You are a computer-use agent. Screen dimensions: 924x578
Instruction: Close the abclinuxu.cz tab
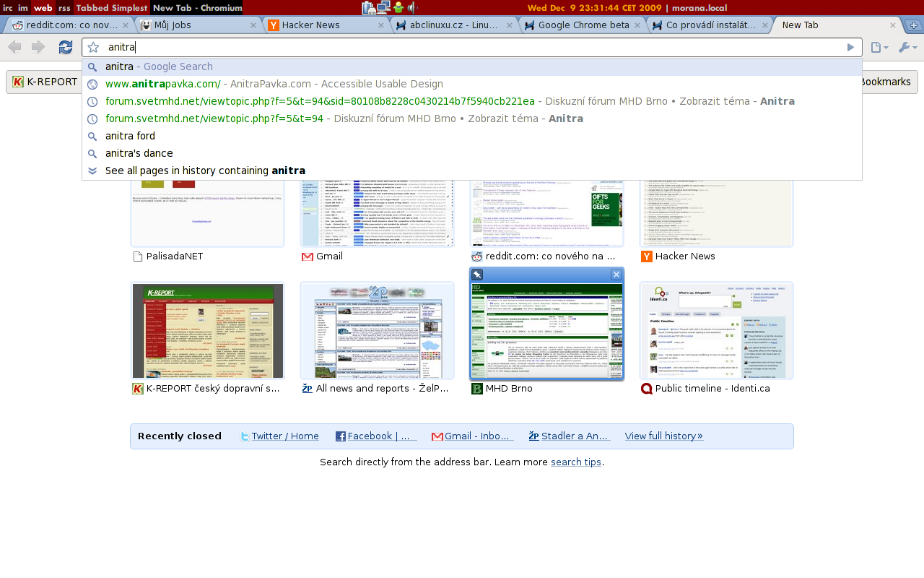click(x=509, y=25)
